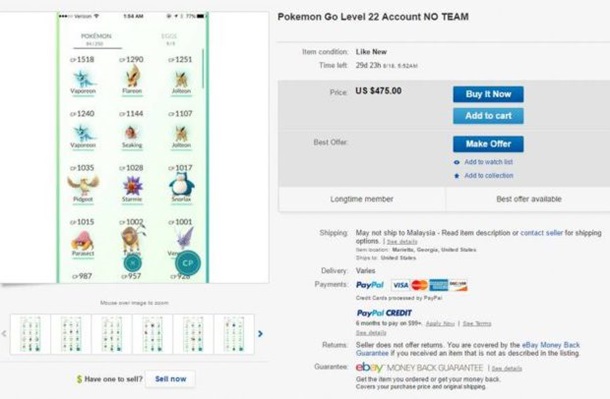Open the contact seller link

click(542, 233)
